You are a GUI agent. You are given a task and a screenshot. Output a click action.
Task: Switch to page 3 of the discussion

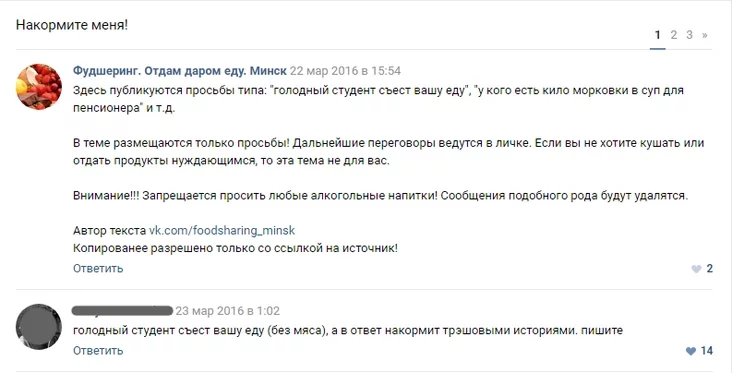pyautogui.click(x=689, y=35)
